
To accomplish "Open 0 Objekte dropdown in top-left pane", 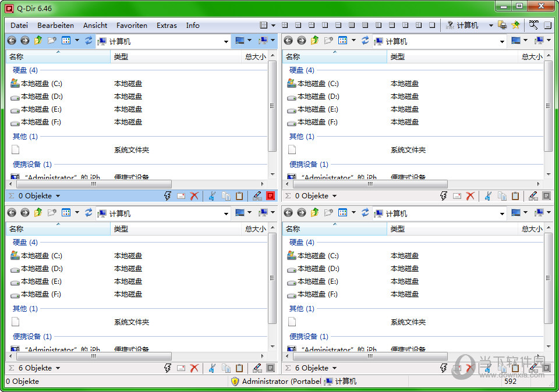I will coord(58,196).
